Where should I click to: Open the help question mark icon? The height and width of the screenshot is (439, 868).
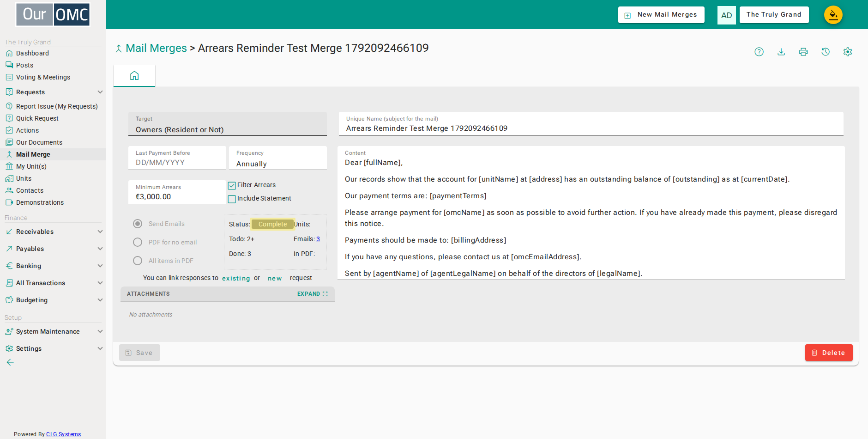click(759, 52)
